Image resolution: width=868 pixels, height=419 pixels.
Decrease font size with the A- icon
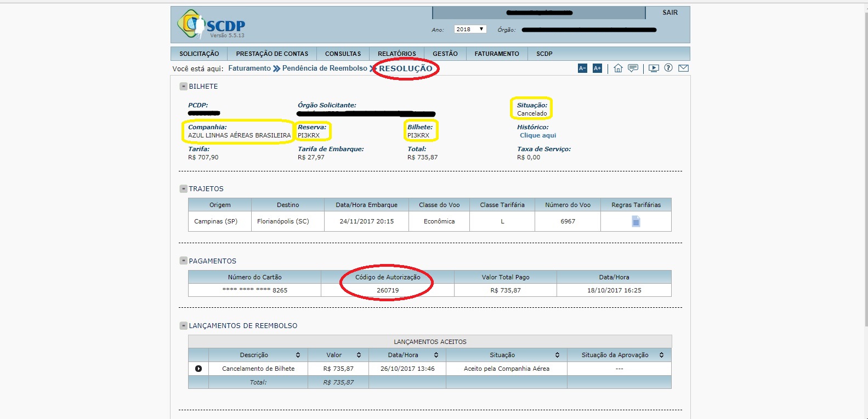(x=582, y=68)
